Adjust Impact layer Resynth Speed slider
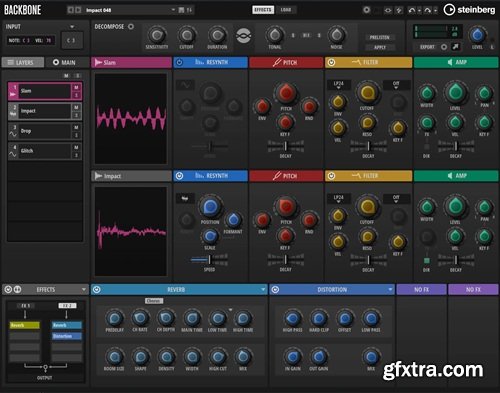This screenshot has width=500, height=393. (x=209, y=259)
